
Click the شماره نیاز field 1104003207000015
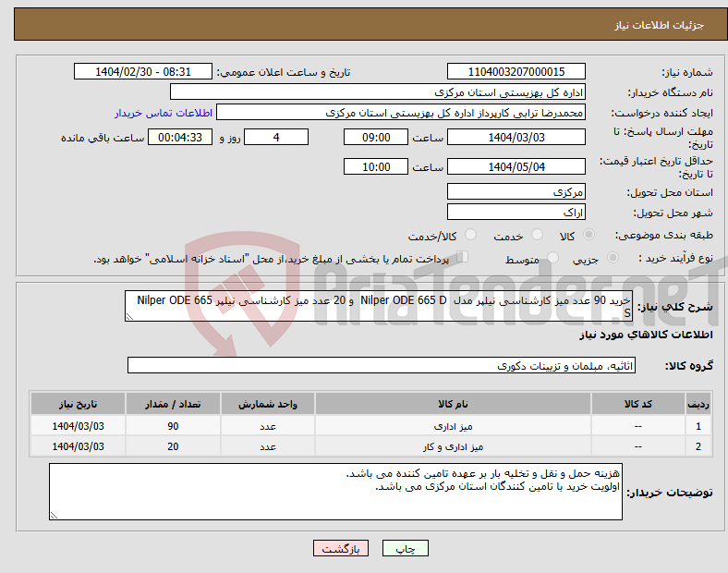(x=516, y=71)
